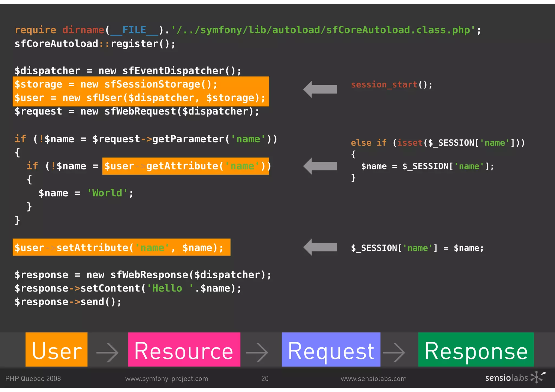
Task: Click the orange User box
Action: point(56,349)
